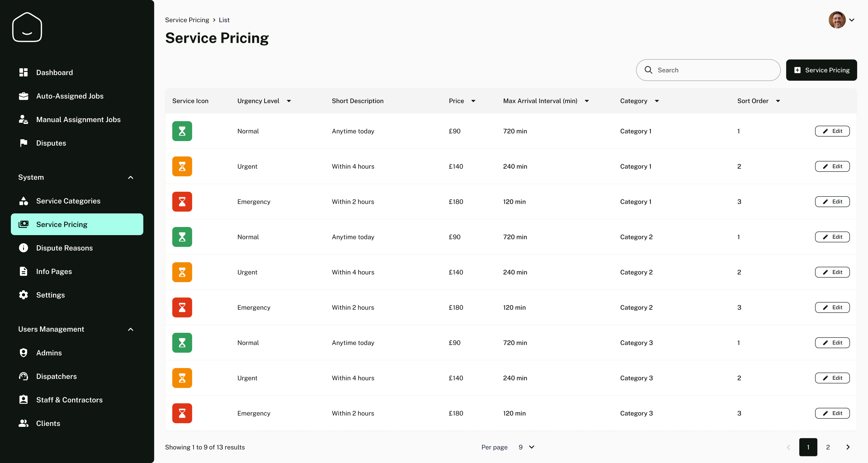
Task: Open Staff & Contractors menu item
Action: (x=69, y=400)
